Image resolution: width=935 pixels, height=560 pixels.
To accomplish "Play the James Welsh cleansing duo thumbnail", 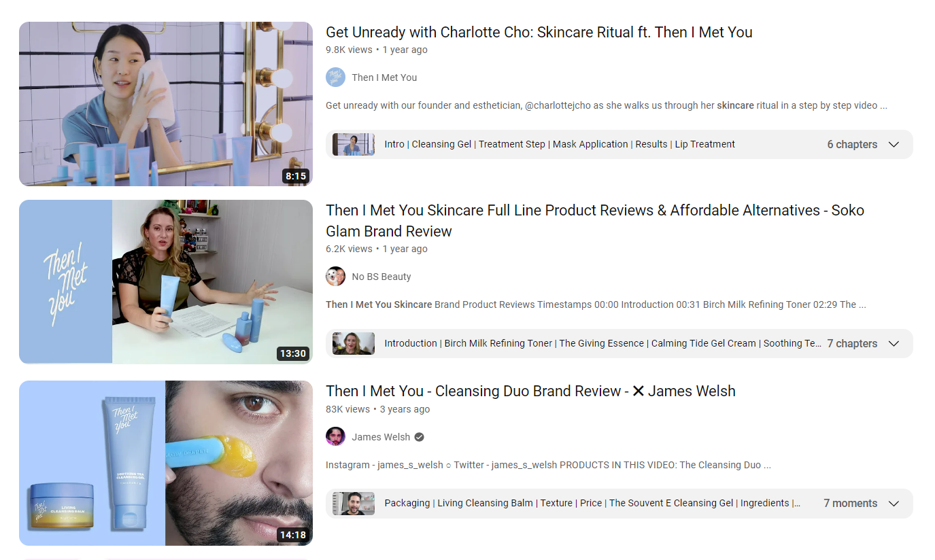I will pos(166,463).
